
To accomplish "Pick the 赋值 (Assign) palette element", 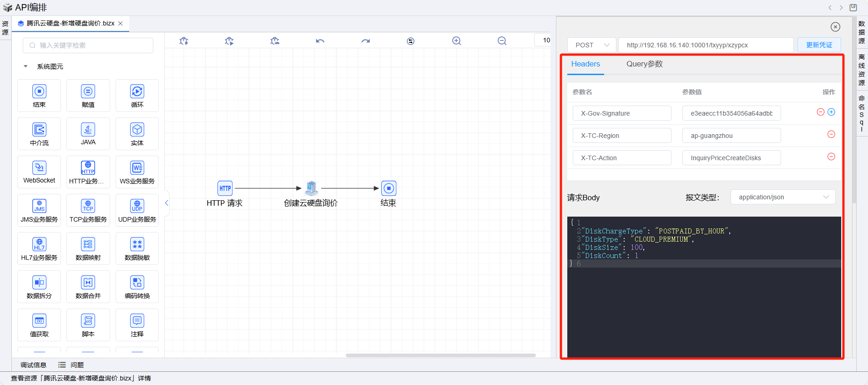I will (88, 96).
